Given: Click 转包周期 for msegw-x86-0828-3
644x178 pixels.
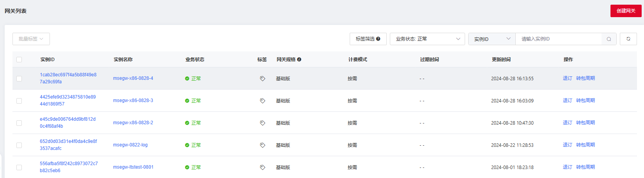Looking at the screenshot, I should tap(586, 100).
